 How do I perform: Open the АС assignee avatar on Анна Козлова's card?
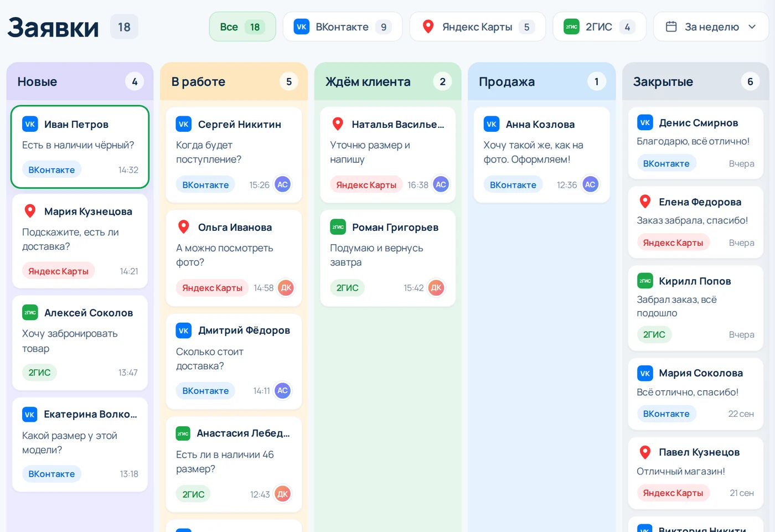(x=591, y=184)
